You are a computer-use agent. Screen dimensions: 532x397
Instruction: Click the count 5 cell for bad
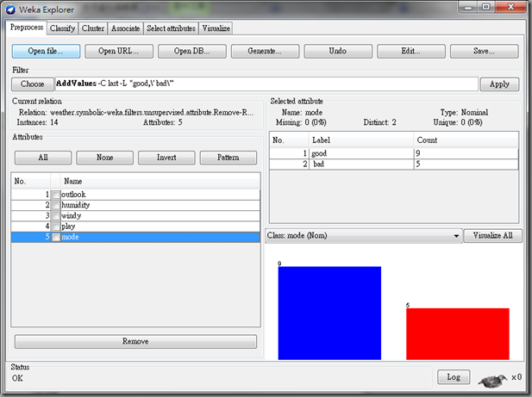[466, 164]
